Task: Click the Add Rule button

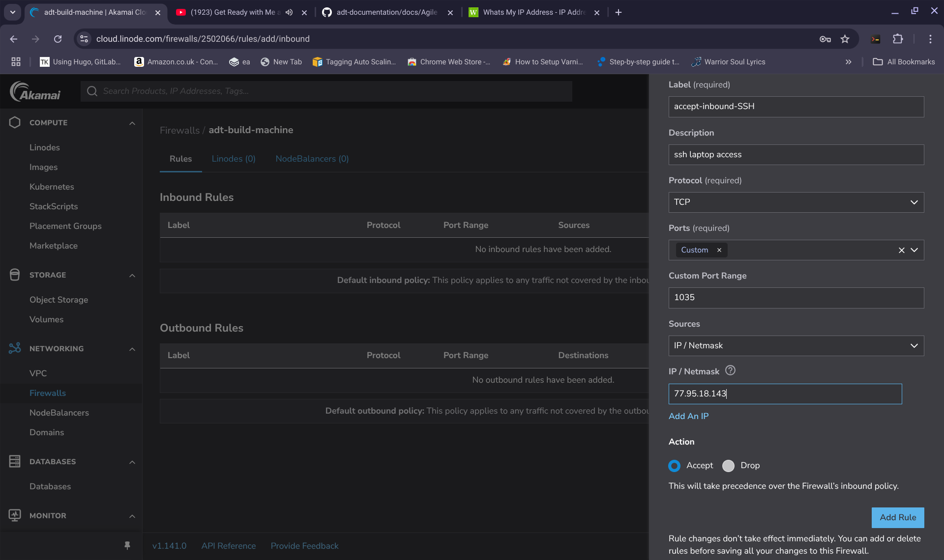Action: coord(897,517)
